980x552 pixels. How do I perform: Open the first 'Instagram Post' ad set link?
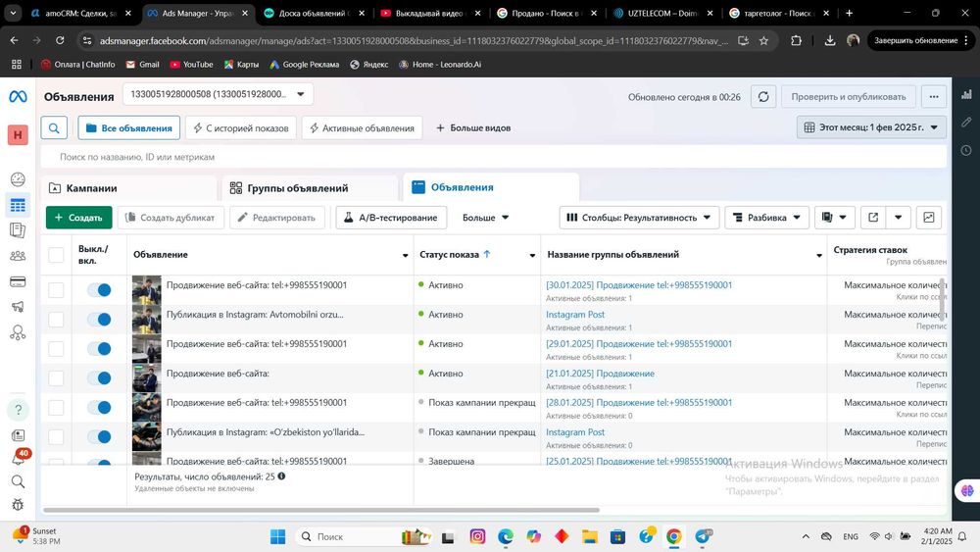(x=575, y=315)
